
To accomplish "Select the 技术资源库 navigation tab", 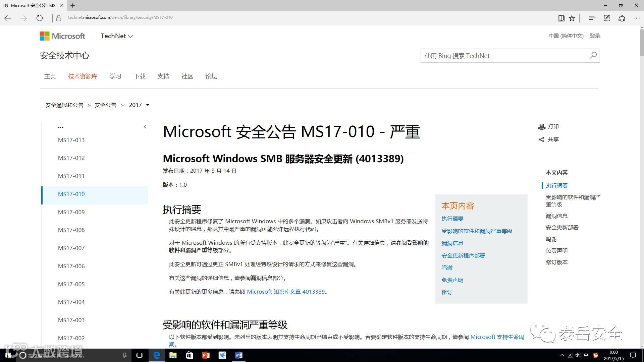I will 83,76.
